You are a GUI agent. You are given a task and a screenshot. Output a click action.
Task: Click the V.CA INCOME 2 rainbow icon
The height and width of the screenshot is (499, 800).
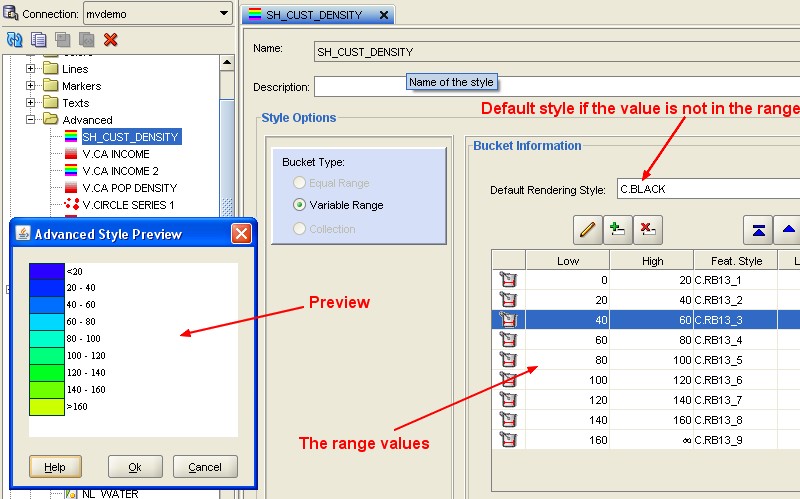coord(71,170)
